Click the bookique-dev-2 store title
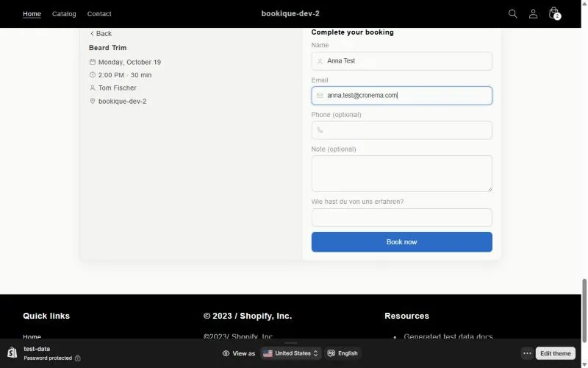This screenshot has height=368, width=588. point(290,13)
